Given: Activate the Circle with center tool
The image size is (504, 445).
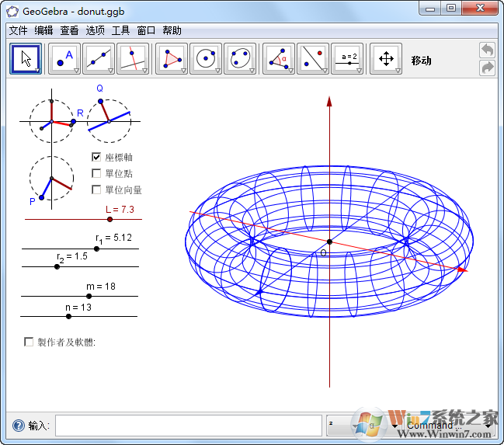Looking at the screenshot, I should 206,59.
